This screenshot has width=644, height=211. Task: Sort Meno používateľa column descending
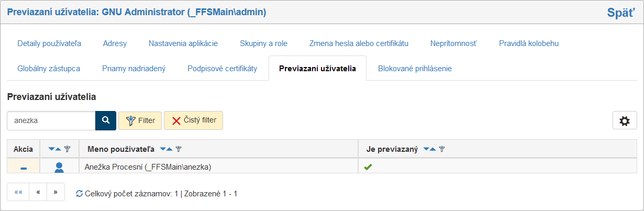(x=163, y=150)
